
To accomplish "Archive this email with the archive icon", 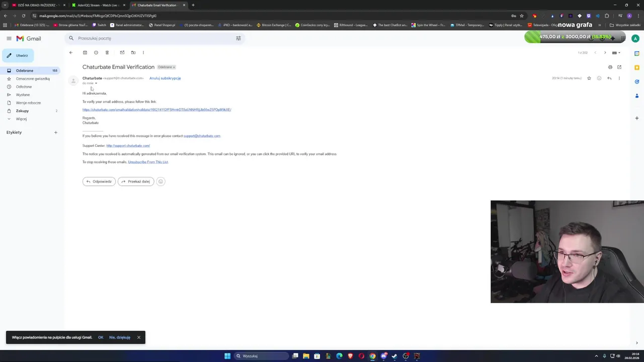I will [x=85, y=52].
